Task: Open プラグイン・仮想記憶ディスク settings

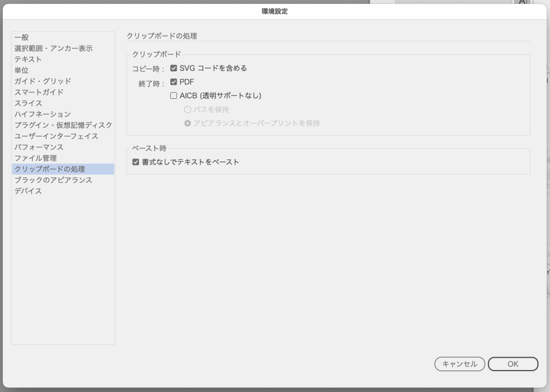Action: (x=63, y=125)
